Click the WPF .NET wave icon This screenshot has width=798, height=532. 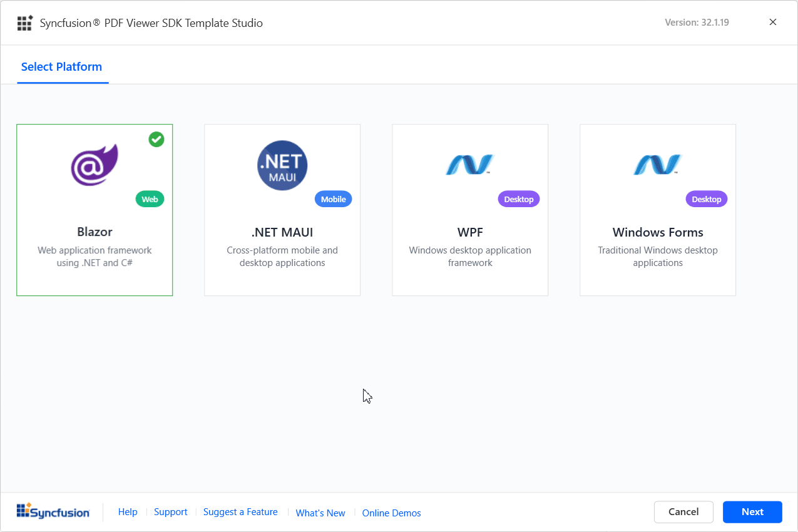point(469,165)
